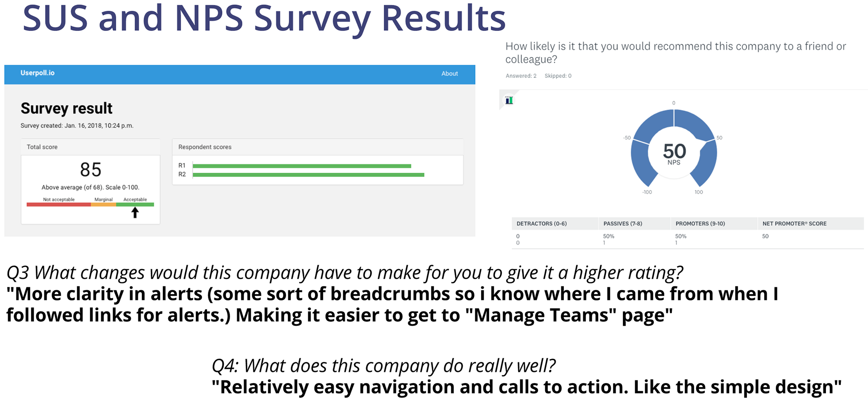
Task: Select the R1 respondent score bar
Action: point(302,166)
